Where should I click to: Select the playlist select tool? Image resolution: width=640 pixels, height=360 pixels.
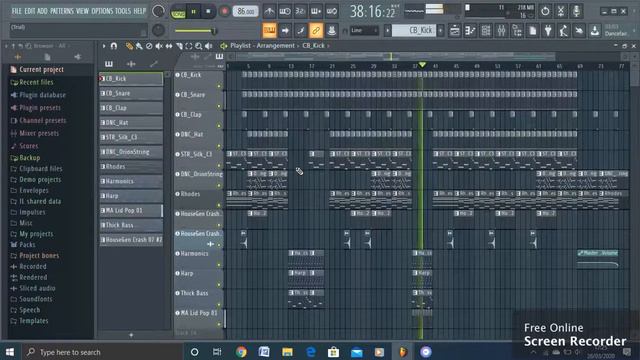[x=189, y=46]
